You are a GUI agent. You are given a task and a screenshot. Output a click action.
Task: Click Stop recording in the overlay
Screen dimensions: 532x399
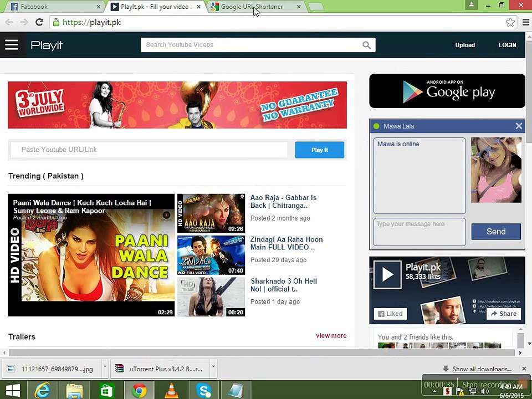click(487, 385)
